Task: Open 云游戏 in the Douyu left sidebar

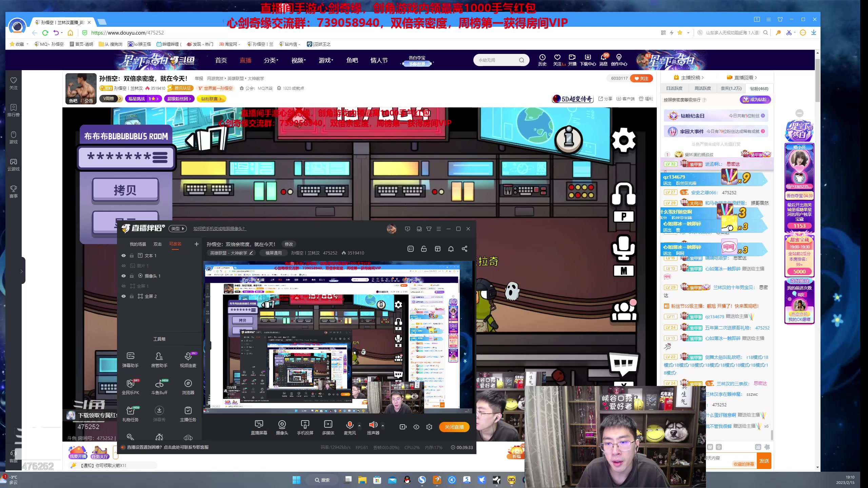Action: pyautogui.click(x=14, y=165)
